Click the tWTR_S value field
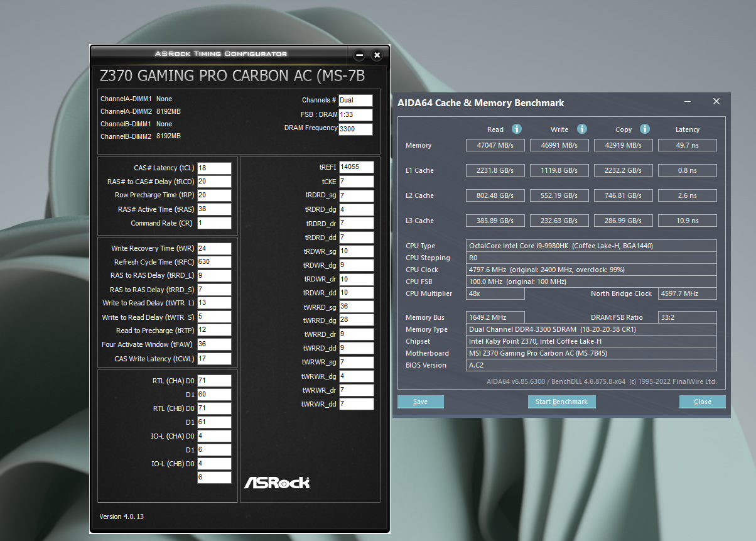 [x=214, y=317]
